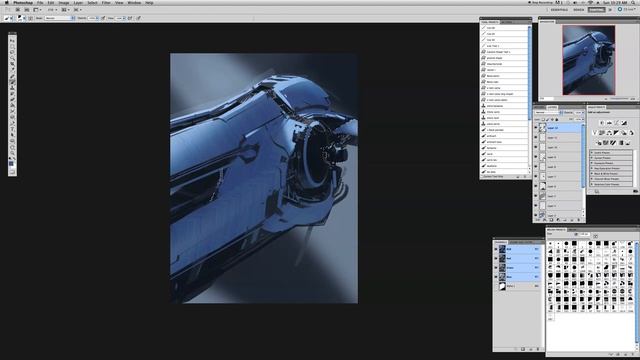Expand Curves Presets list
Viewport: 640px width, 360px height.
click(x=592, y=158)
